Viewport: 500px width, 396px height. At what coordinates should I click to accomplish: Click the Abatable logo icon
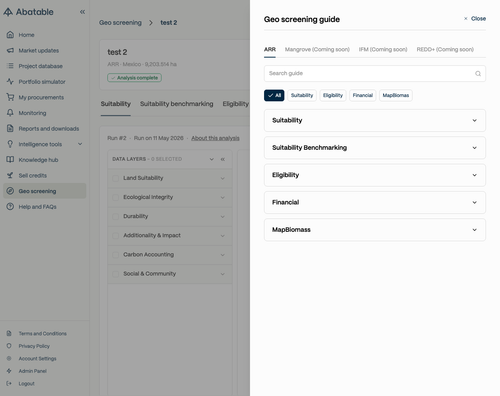8,12
